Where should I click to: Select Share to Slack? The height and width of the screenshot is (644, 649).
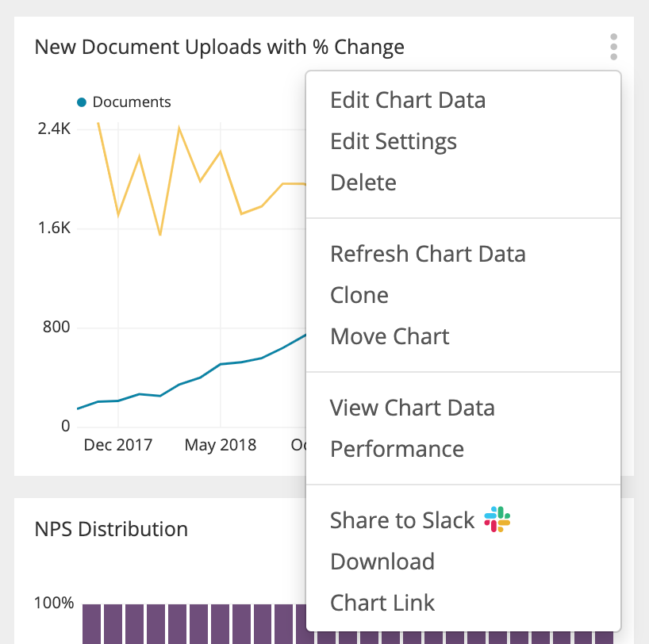pyautogui.click(x=402, y=520)
